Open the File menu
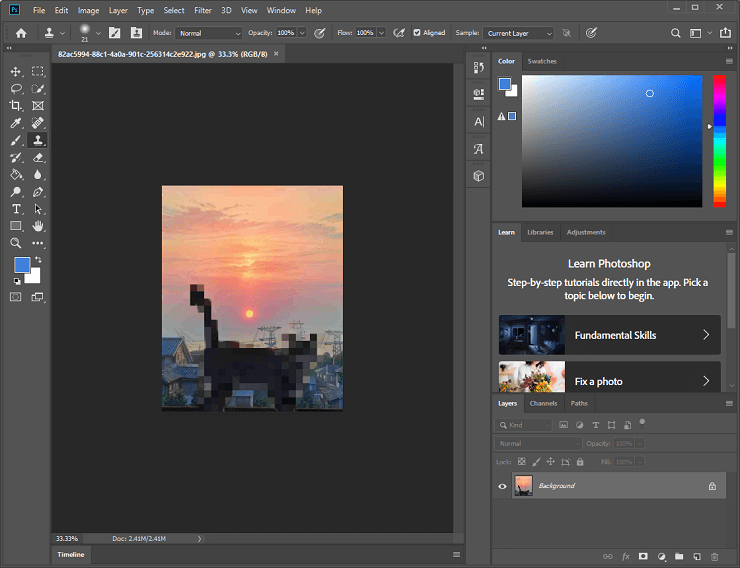The height and width of the screenshot is (568, 740). coord(39,10)
